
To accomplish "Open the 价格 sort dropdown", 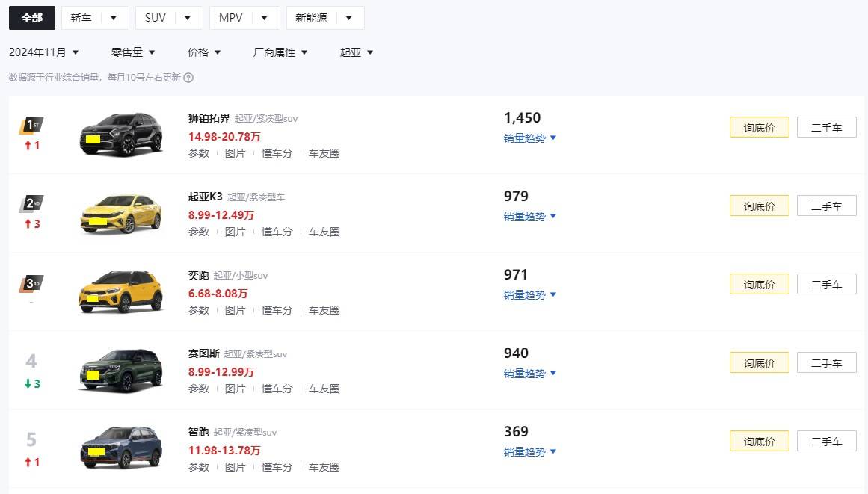I will (x=203, y=52).
